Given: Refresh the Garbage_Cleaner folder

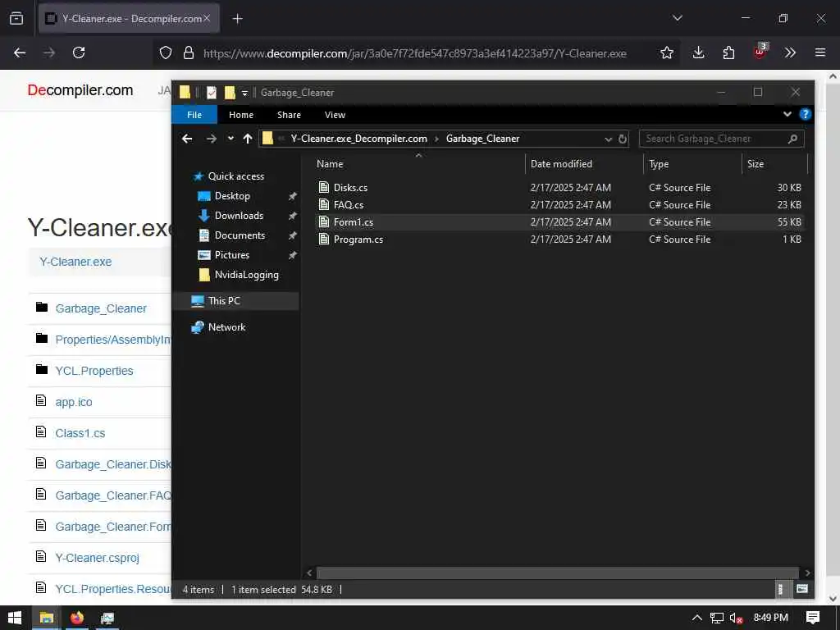Looking at the screenshot, I should (x=623, y=139).
